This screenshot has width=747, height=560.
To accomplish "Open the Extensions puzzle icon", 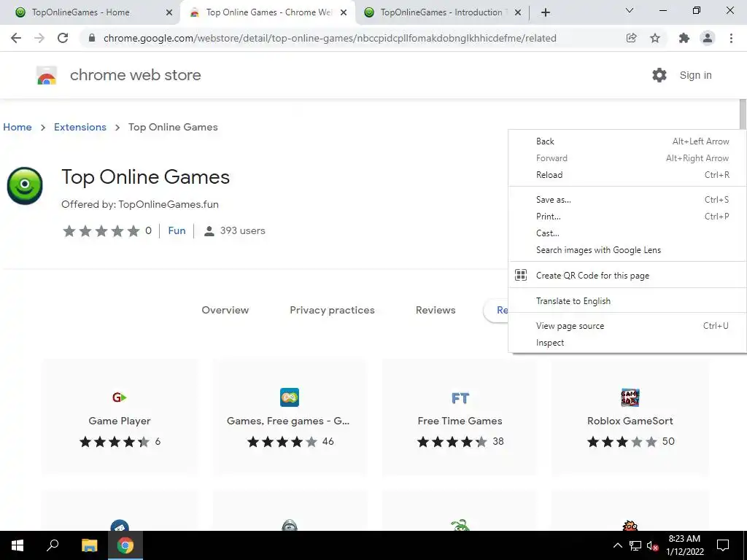I will click(684, 38).
